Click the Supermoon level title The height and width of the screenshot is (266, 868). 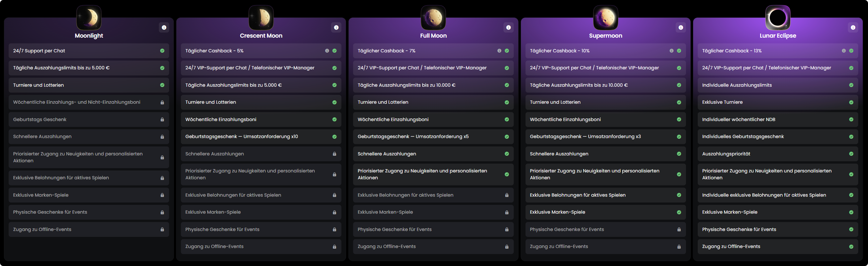[x=606, y=36]
